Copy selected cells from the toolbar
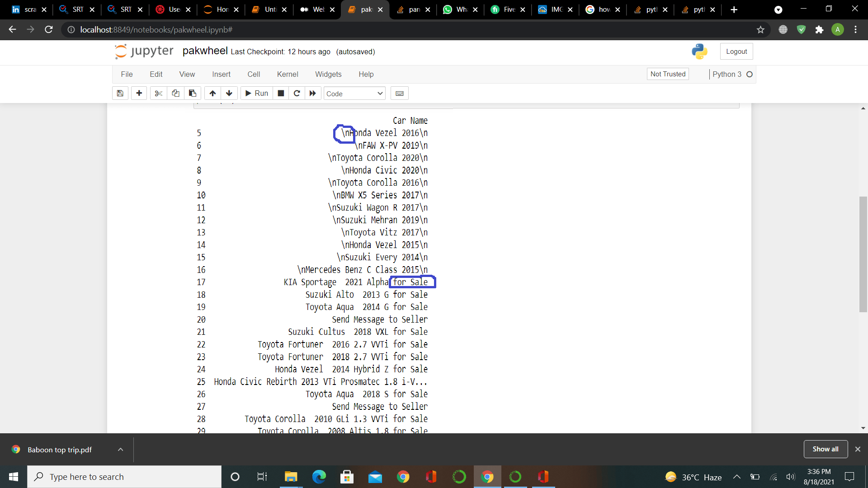This screenshot has height=488, width=868. pos(175,94)
